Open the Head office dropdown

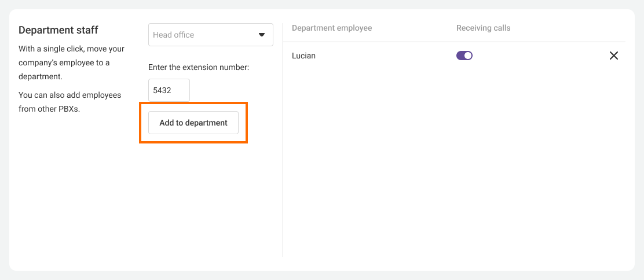point(210,35)
